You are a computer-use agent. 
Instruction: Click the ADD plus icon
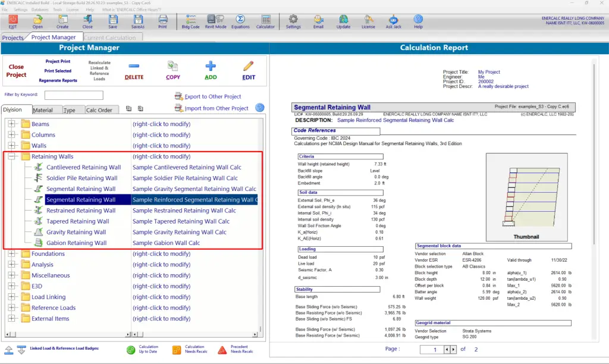pyautogui.click(x=211, y=66)
